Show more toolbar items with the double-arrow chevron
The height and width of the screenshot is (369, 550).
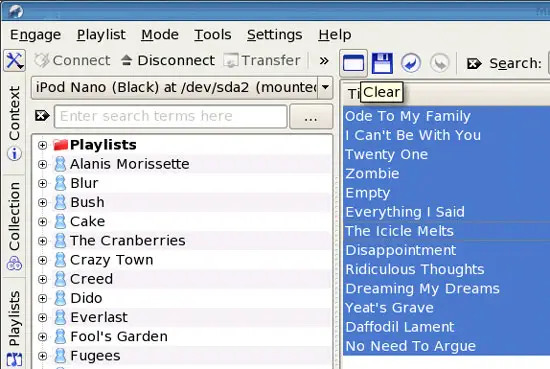pos(324,61)
